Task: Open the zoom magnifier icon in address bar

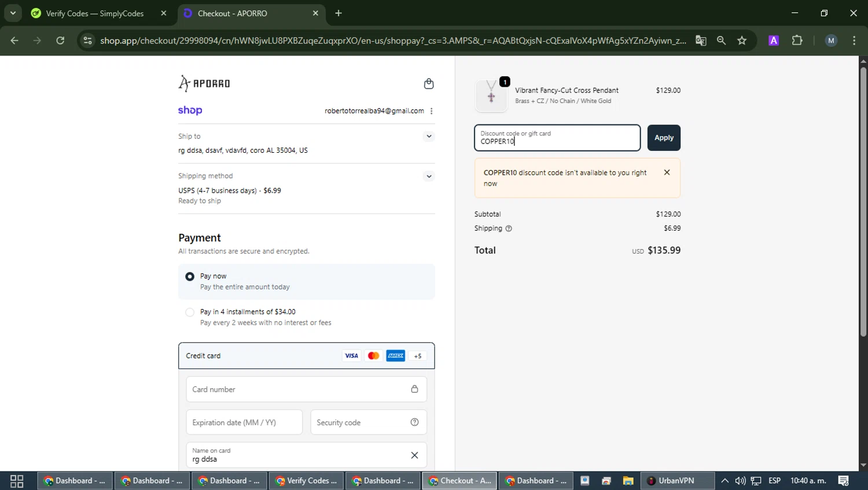Action: pyautogui.click(x=721, y=40)
